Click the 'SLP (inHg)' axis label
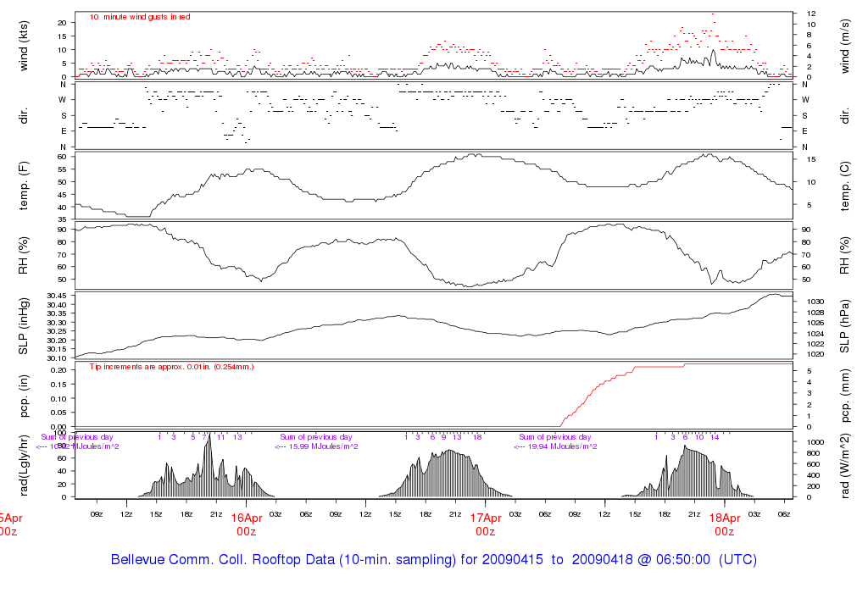 [x=23, y=326]
